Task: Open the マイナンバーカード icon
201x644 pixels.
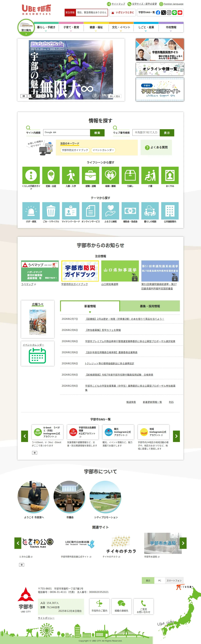Action: [x=71, y=211]
